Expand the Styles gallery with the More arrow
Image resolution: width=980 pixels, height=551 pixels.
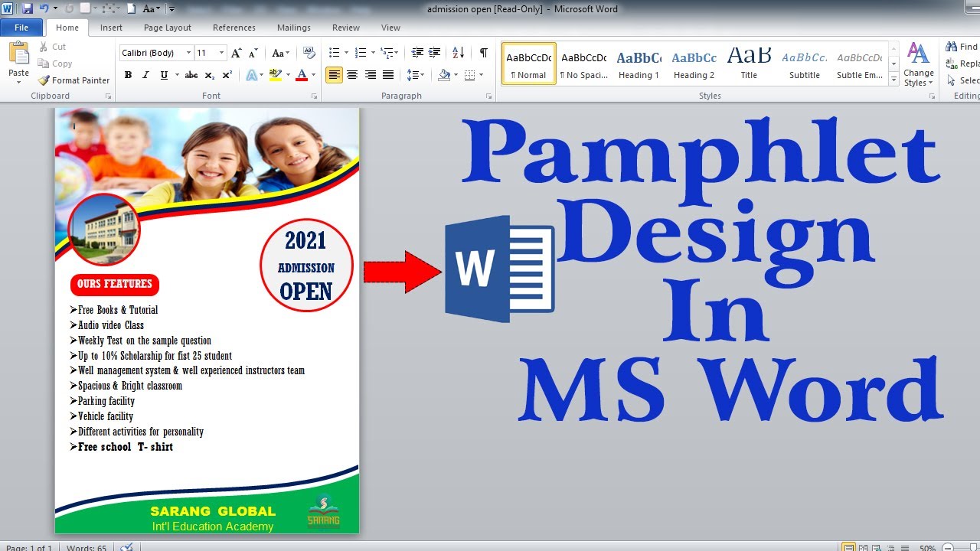coord(893,79)
